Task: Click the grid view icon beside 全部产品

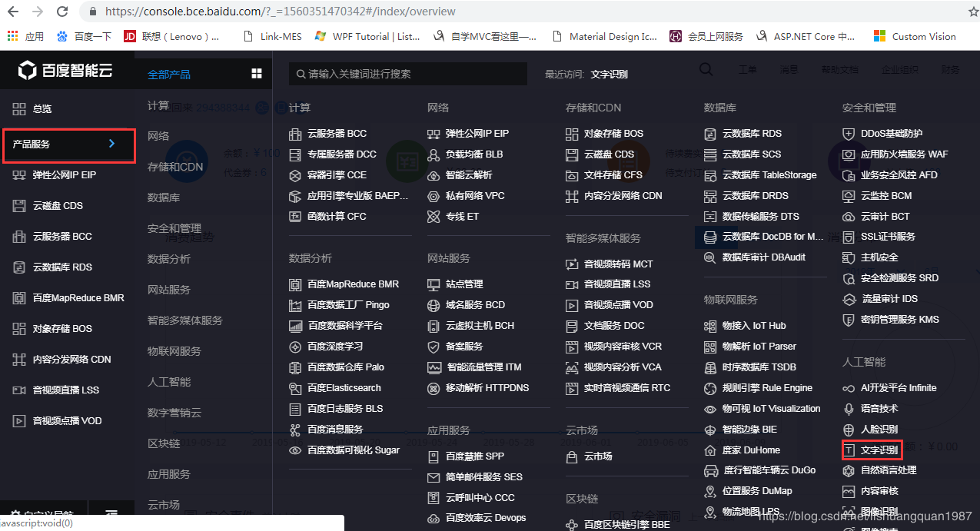Action: click(257, 74)
